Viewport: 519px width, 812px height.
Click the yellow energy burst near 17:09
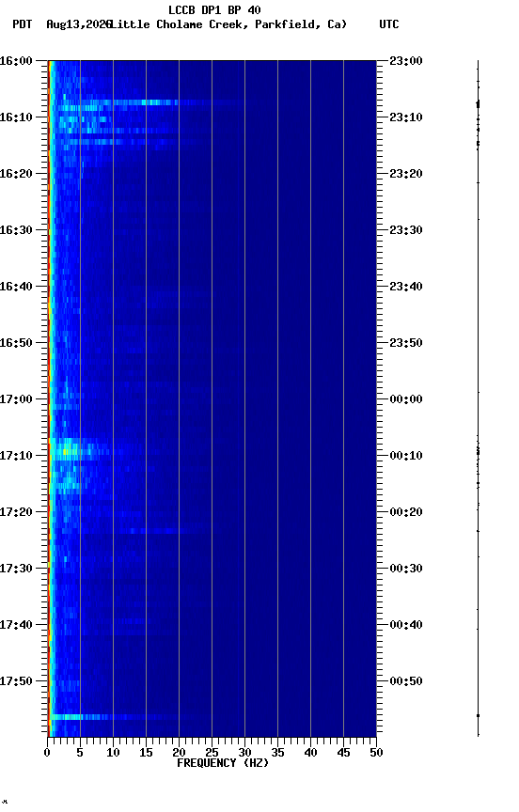[x=67, y=452]
